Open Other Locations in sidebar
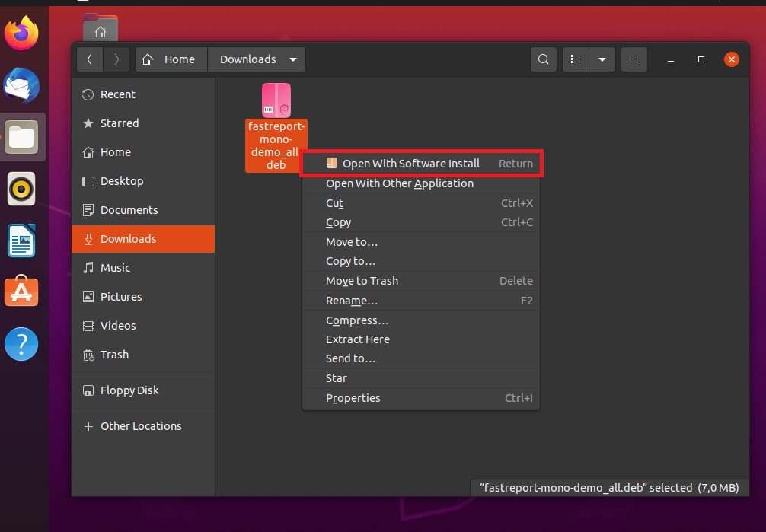Screen dimensions: 766x532 pos(141,426)
